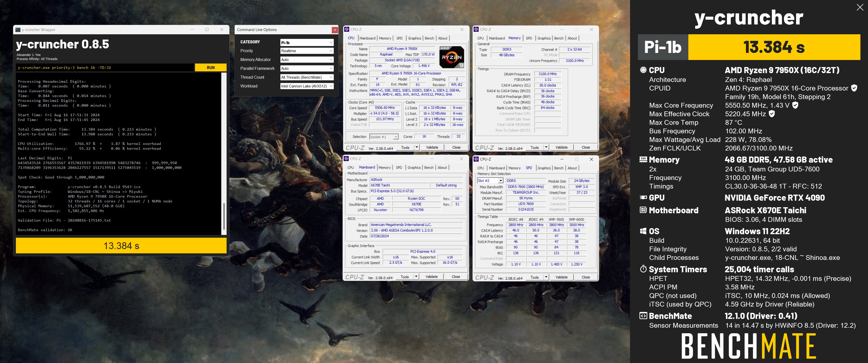Click Close button in CPU-Z CPU window
The image size is (868, 363).
pyautogui.click(x=456, y=147)
